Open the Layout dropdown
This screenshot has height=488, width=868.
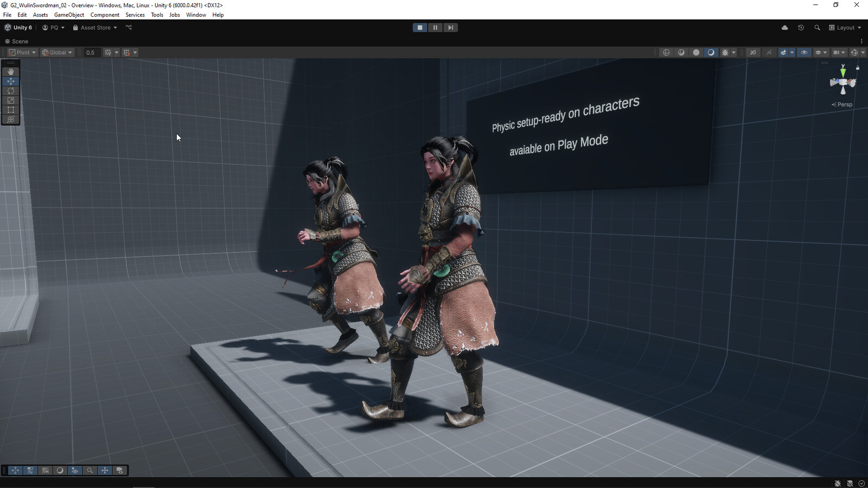point(845,28)
